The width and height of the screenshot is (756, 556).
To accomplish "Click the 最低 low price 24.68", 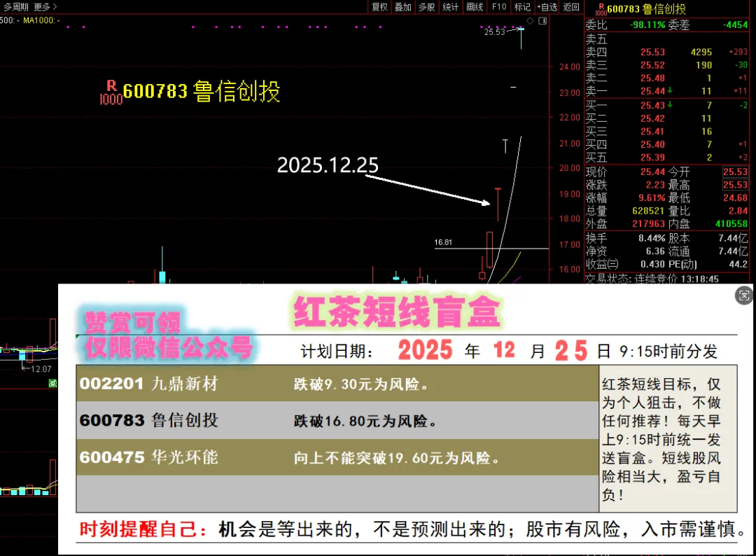I will click(x=735, y=198).
